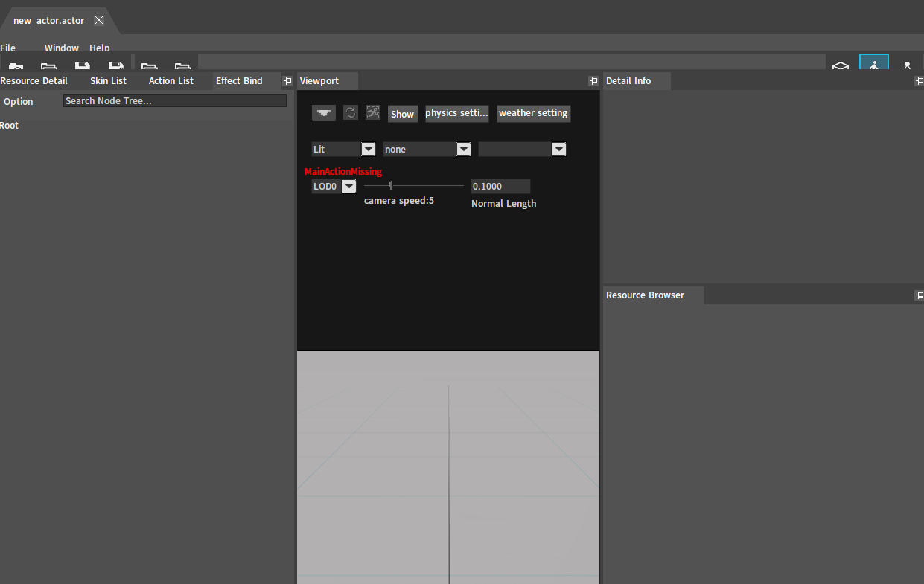Click the physics settings button
Image resolution: width=924 pixels, height=584 pixels.
(456, 113)
